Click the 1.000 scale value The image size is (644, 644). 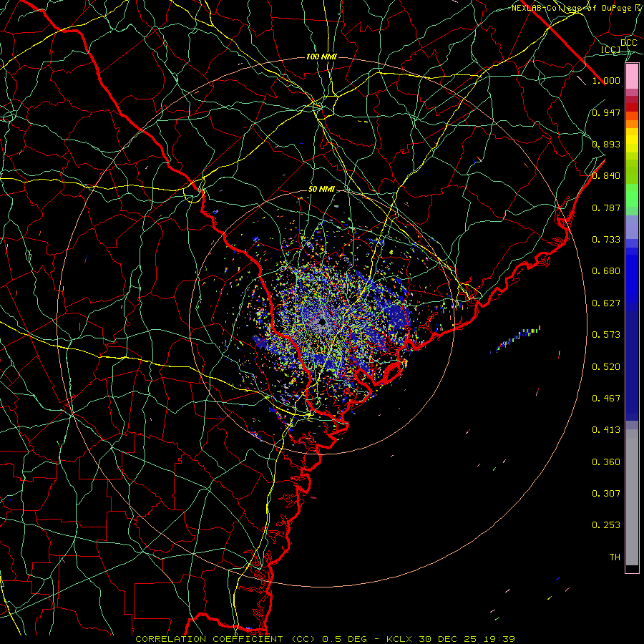(x=606, y=80)
